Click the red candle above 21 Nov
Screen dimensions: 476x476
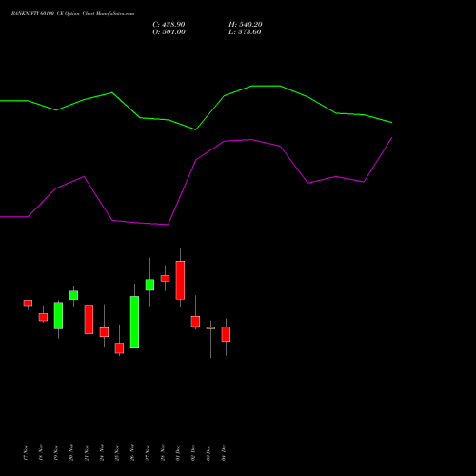pos(89,319)
